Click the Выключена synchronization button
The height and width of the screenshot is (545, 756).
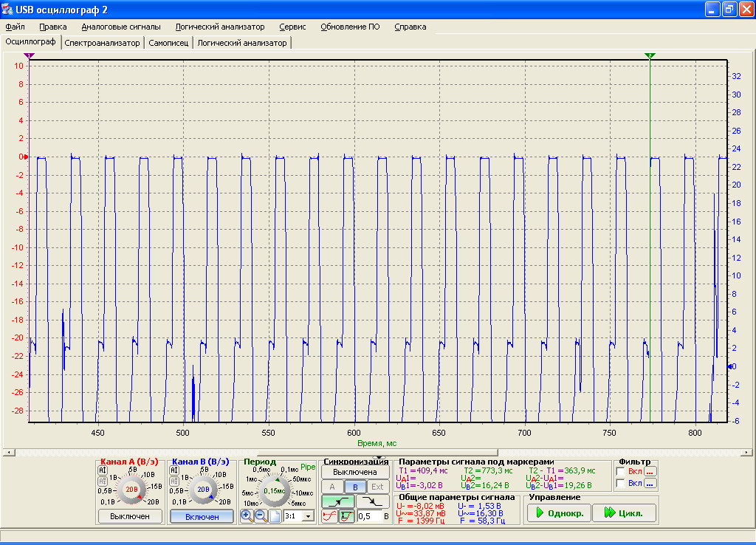coord(355,472)
